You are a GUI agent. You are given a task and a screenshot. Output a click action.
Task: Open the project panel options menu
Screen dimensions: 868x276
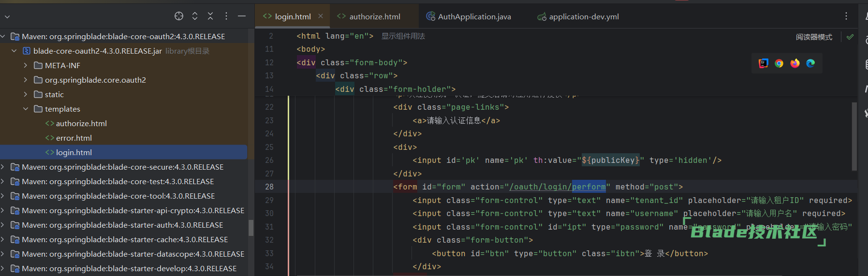click(226, 16)
